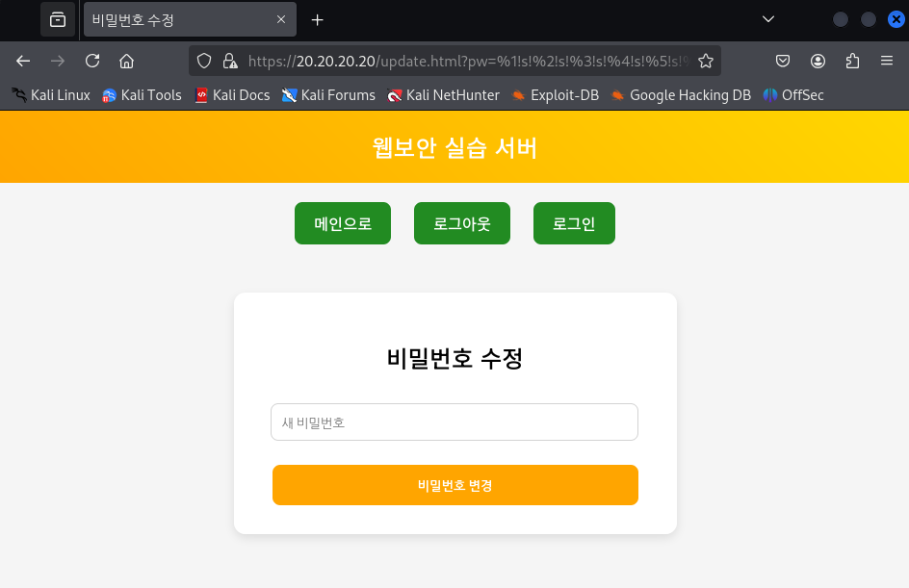Open the hamburger application menu
The width and height of the screenshot is (909, 588).
(x=887, y=61)
